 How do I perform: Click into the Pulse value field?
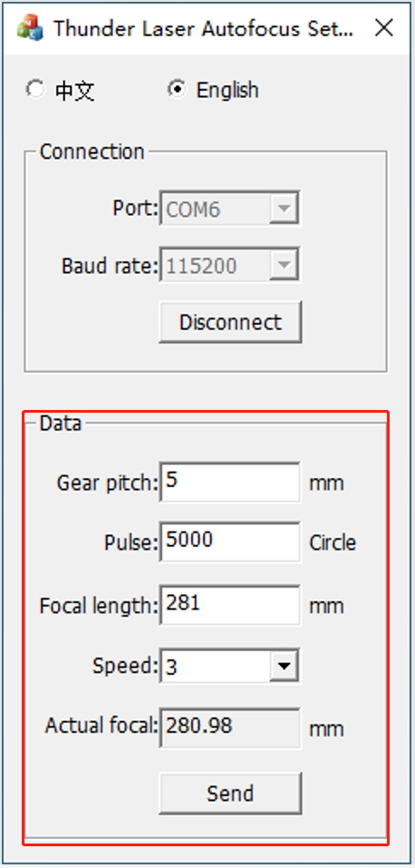pos(230,541)
